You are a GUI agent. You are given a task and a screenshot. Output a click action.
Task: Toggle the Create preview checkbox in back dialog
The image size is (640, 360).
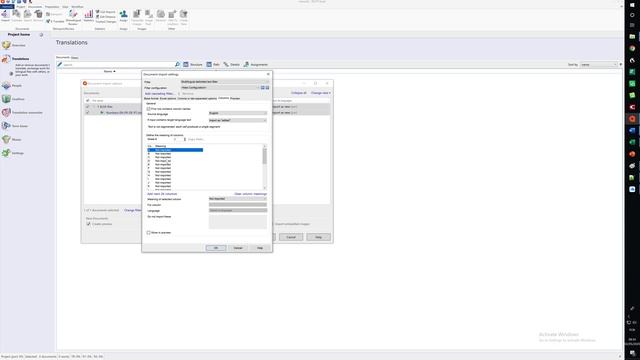pyautogui.click(x=88, y=224)
